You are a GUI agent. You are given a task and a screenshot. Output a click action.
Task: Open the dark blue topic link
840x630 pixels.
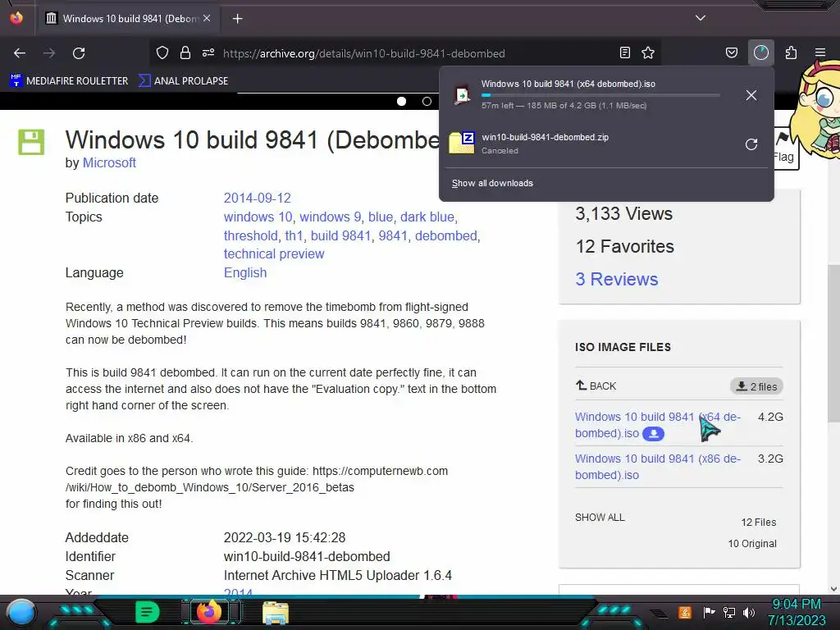click(427, 217)
